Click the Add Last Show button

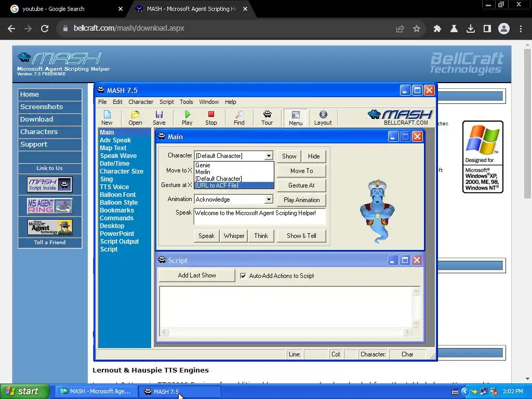[197, 275]
